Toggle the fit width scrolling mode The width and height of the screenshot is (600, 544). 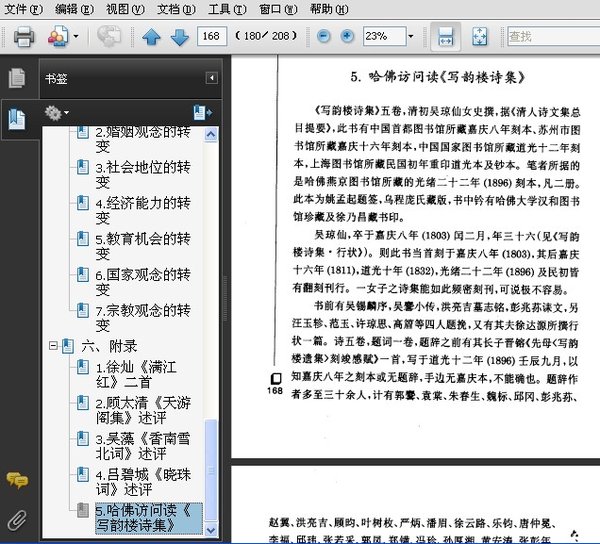point(445,36)
